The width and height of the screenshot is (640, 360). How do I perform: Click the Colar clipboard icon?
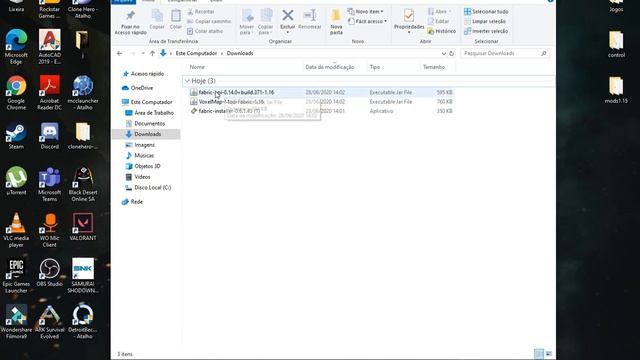pyautogui.click(x=176, y=17)
